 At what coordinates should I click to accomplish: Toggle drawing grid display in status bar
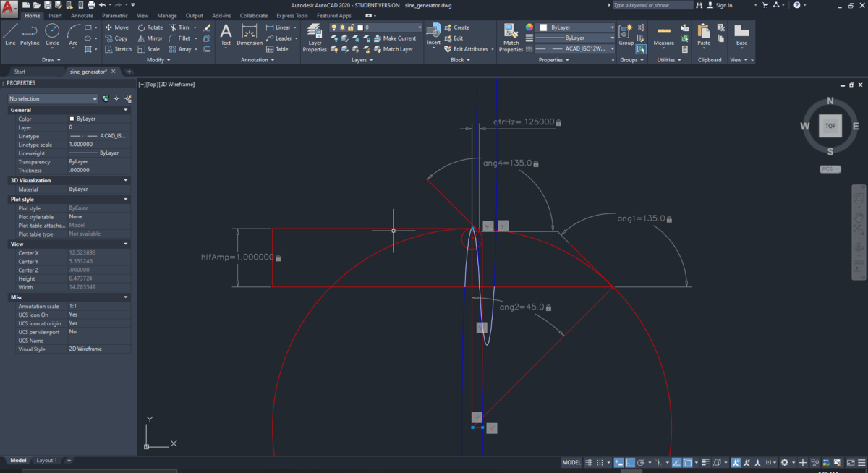(589, 462)
